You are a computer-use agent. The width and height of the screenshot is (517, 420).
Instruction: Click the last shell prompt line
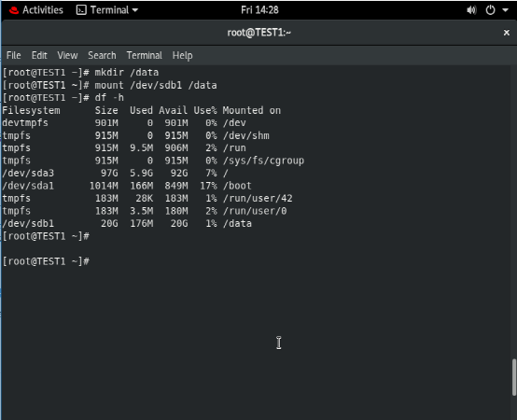(x=46, y=261)
